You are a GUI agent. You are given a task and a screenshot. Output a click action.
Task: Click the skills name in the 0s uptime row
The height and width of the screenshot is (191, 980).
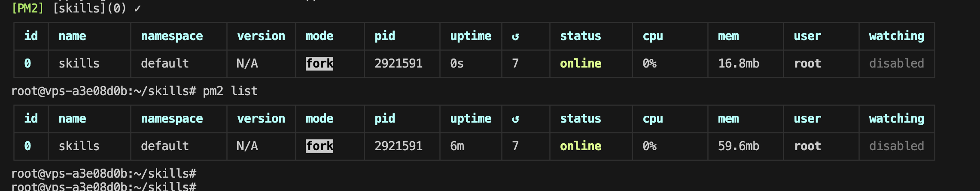79,64
